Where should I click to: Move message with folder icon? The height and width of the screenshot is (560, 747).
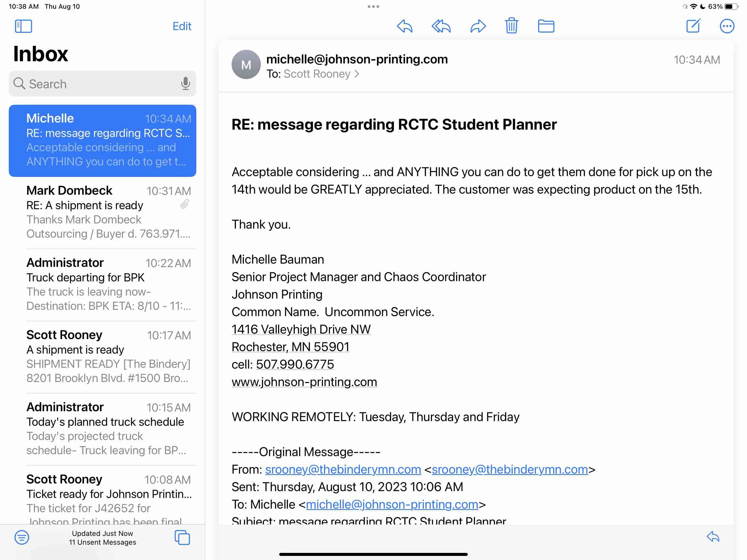546,26
